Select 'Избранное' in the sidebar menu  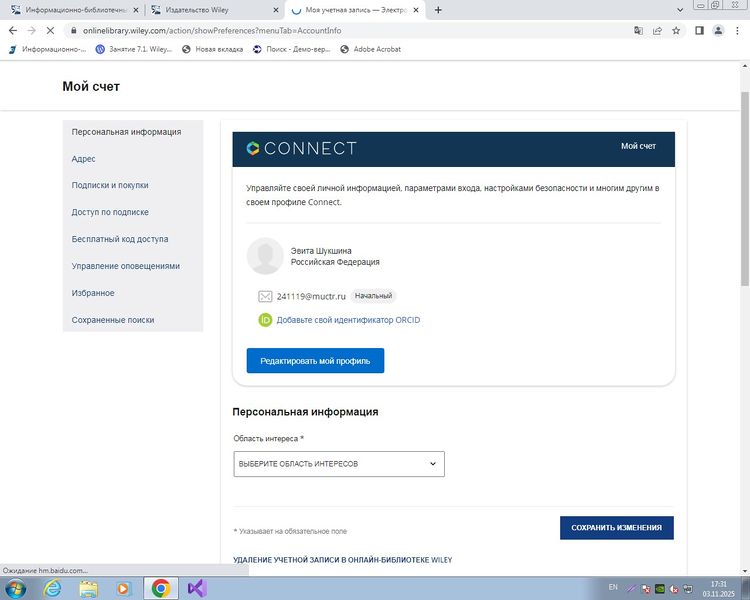pos(93,293)
